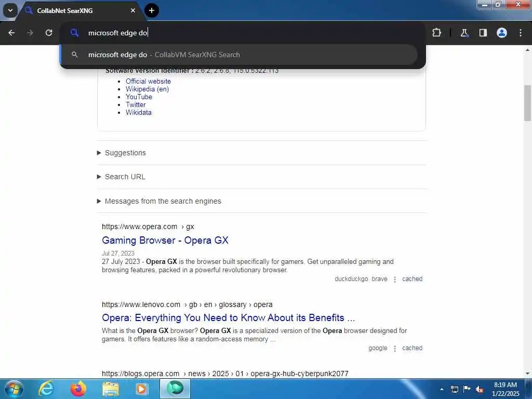Open the tab search dropdown arrow
Image resolution: width=532 pixels, height=399 pixels.
10,10
